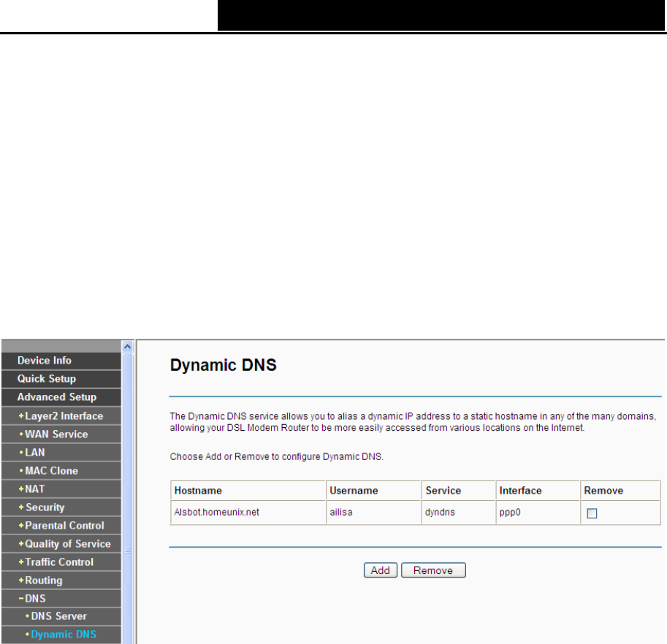Click the Interface column header
Image resolution: width=667 pixels, height=644 pixels.
coord(538,491)
